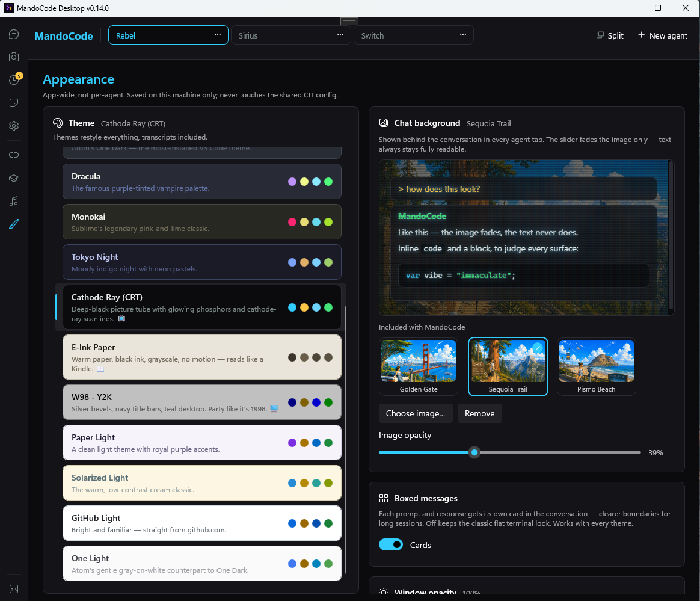Open the Switch tab ellipsis menu
Viewport: 700px width, 601px height.
click(463, 35)
